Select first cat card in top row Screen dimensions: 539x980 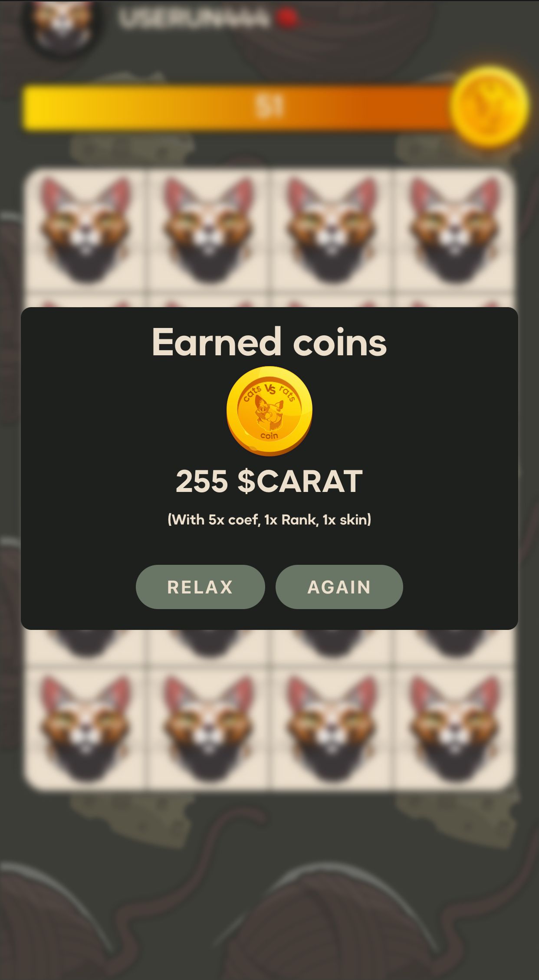point(86,230)
